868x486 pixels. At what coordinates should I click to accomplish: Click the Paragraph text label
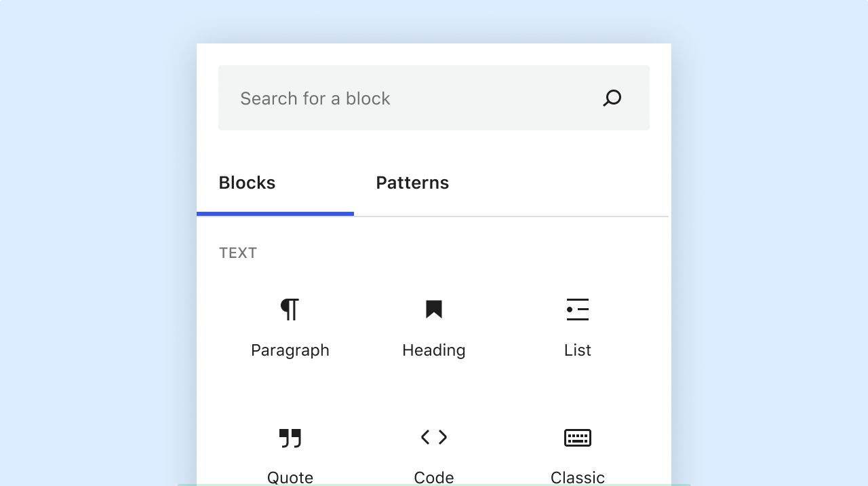[290, 350]
